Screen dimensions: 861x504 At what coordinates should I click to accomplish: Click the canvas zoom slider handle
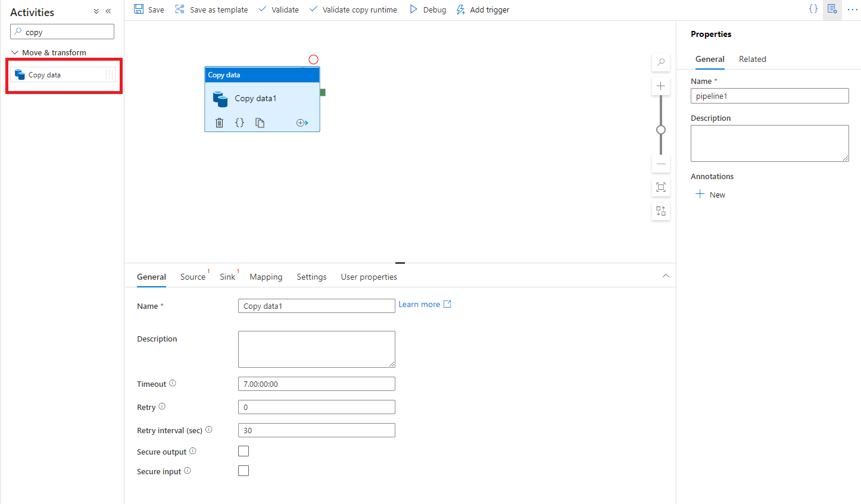661,130
